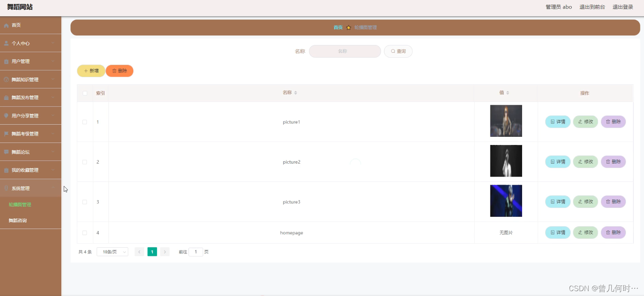
Task: Click the go-to page number input
Action: point(196,252)
